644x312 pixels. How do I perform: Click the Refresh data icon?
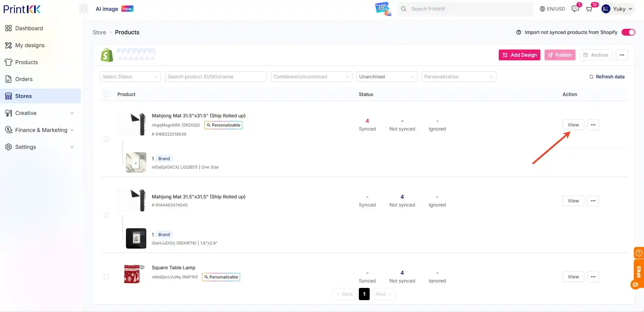(591, 77)
